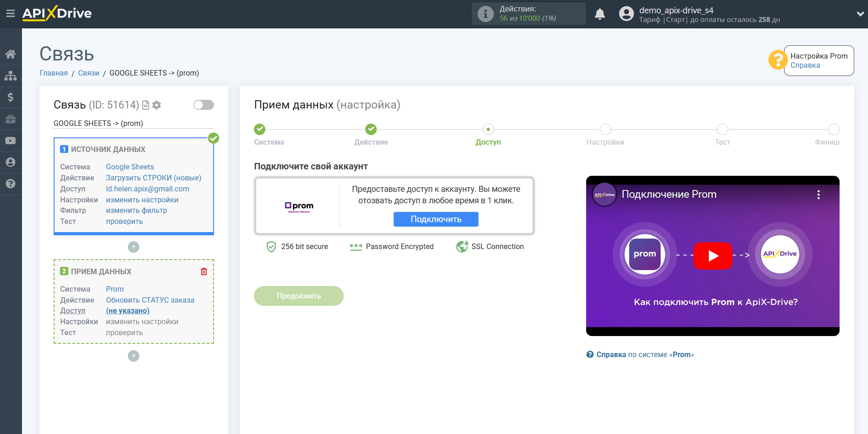Click проверить in source block
Viewport: 868px width, 434px height.
[124, 222]
